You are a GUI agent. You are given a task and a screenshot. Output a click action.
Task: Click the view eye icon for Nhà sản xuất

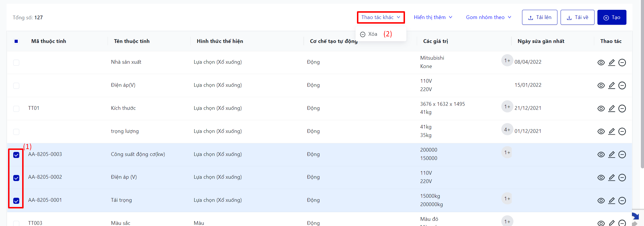tap(601, 63)
